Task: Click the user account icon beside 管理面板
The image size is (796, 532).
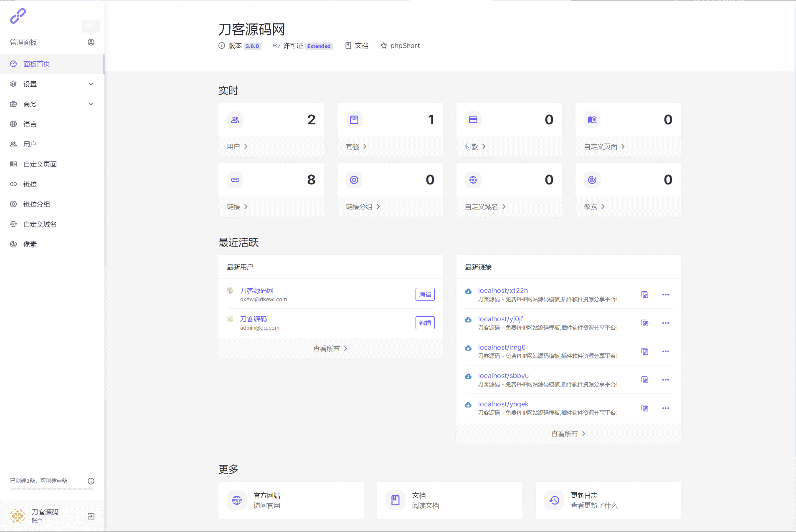Action: pyautogui.click(x=91, y=42)
